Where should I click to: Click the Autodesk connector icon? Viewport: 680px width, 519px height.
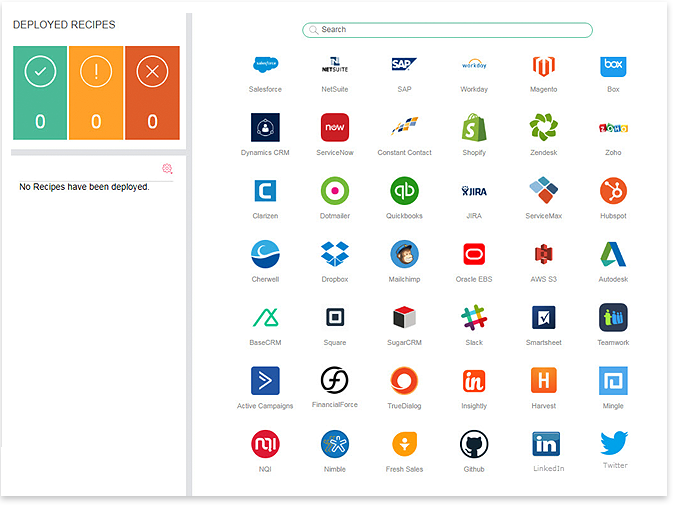[x=613, y=254]
